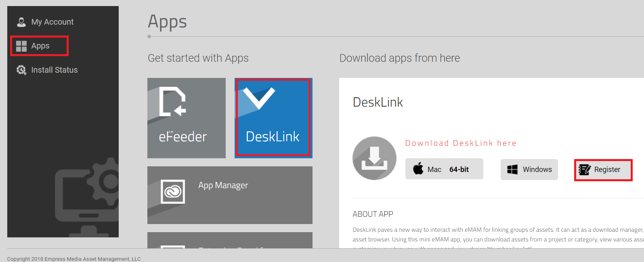644x262 pixels.
Task: Click the eFeeder file-import icon
Action: point(172,101)
